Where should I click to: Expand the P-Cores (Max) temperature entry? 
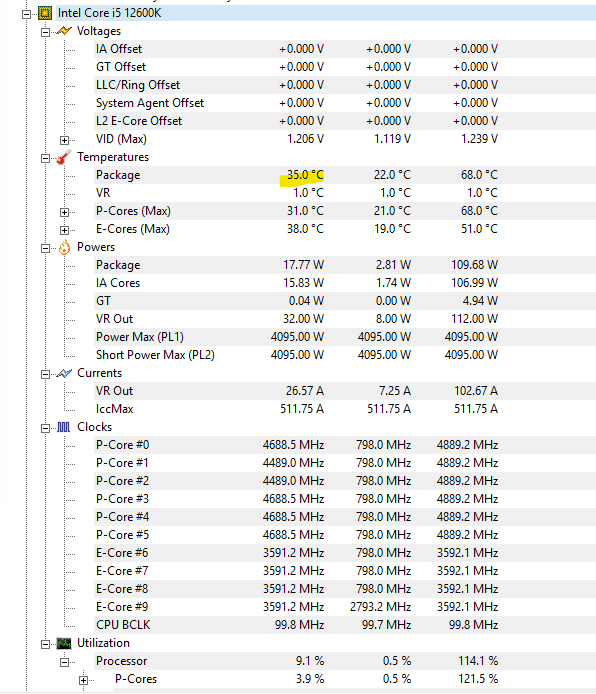tap(65, 212)
